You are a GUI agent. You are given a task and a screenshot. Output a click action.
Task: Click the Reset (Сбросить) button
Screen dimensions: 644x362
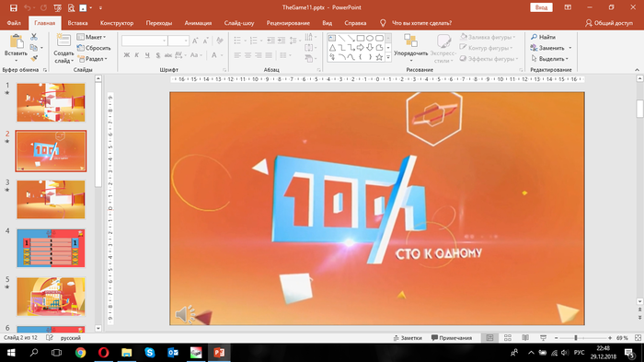pyautogui.click(x=94, y=48)
